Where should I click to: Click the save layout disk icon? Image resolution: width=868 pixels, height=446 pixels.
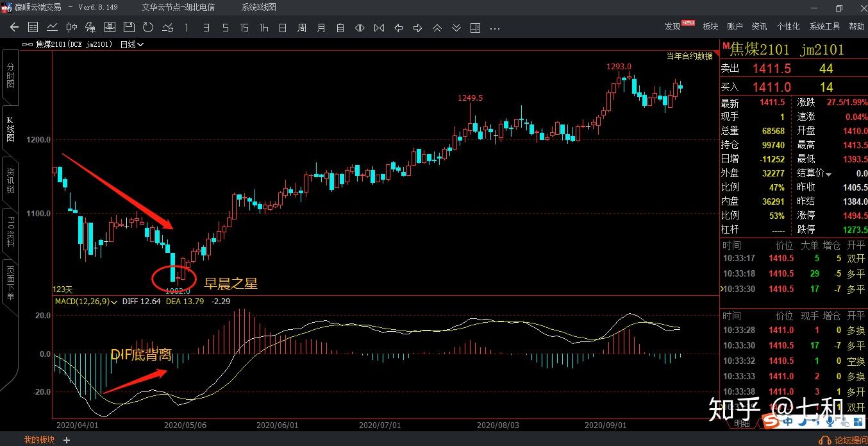129,28
